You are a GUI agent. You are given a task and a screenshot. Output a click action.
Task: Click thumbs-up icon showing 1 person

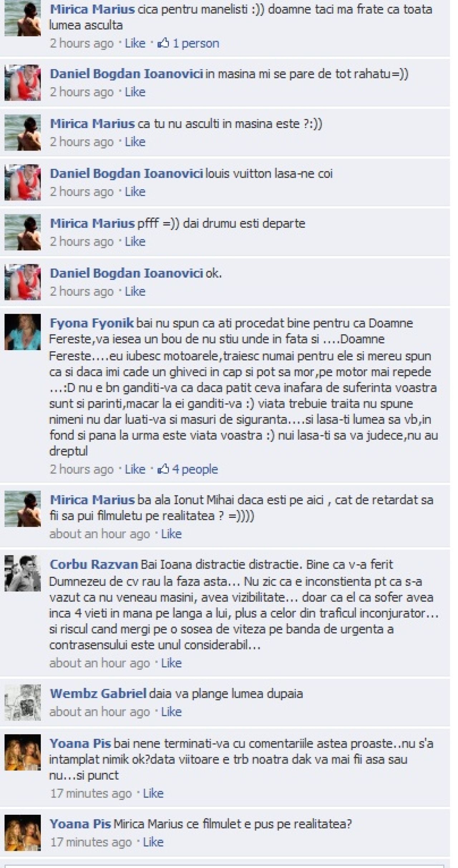(x=164, y=43)
